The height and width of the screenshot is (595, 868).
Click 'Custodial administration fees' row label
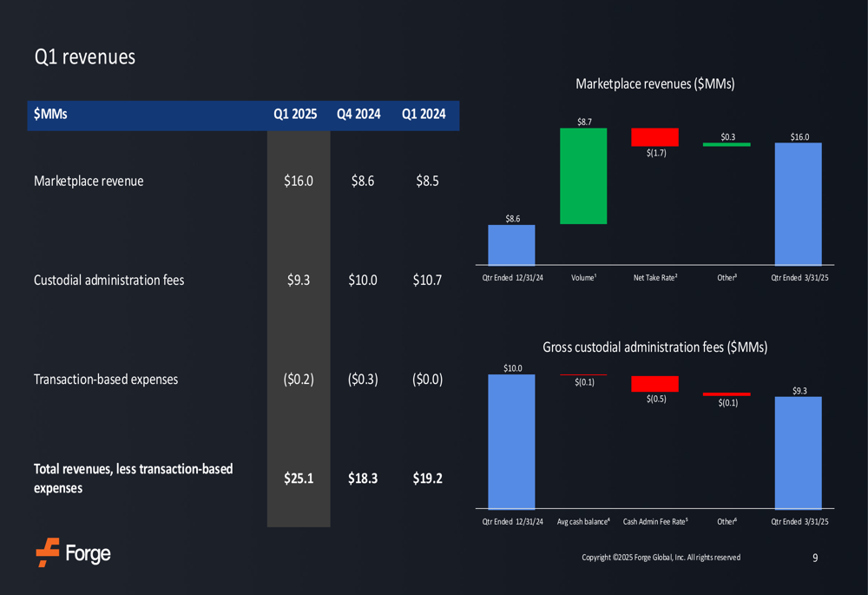pyautogui.click(x=109, y=281)
